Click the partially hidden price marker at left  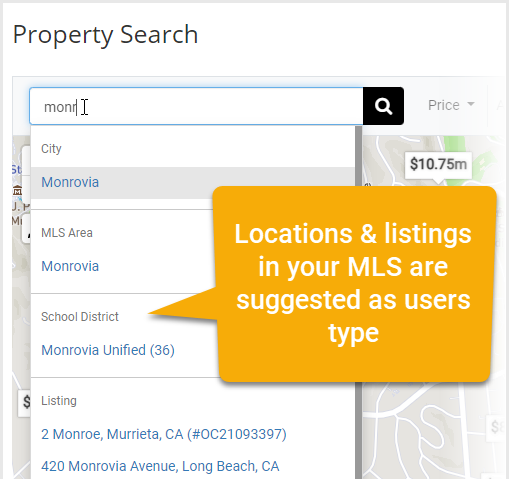tap(24, 403)
